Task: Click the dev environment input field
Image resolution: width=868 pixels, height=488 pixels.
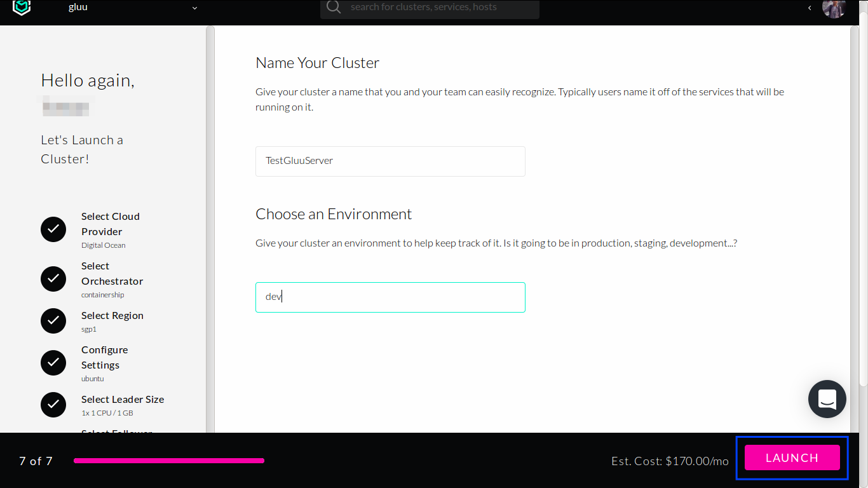Action: pos(390,297)
